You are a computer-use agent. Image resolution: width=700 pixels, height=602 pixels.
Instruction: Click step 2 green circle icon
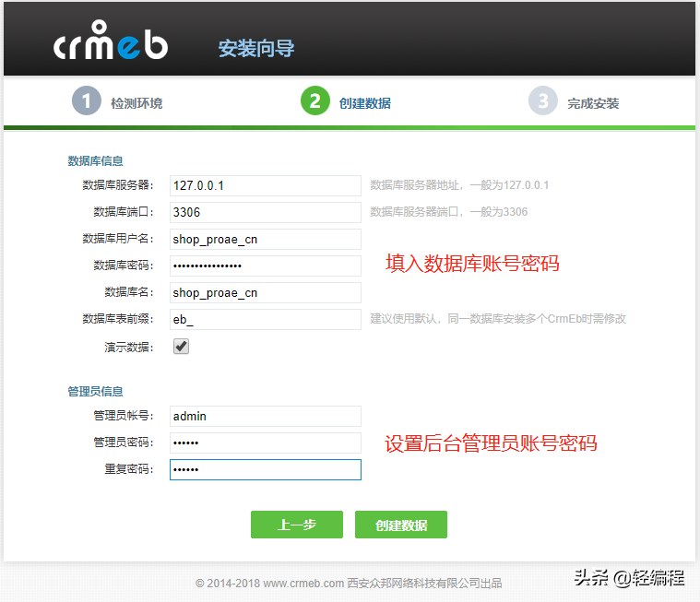tap(315, 100)
